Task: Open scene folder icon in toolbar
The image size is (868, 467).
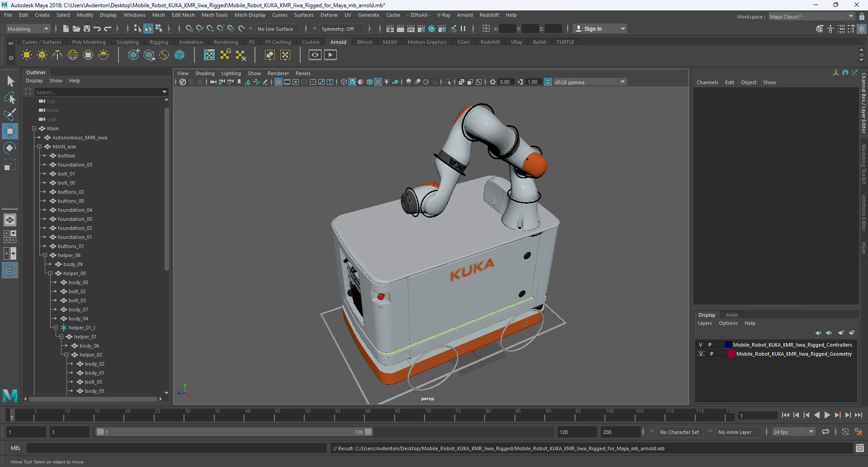Action: [76, 29]
